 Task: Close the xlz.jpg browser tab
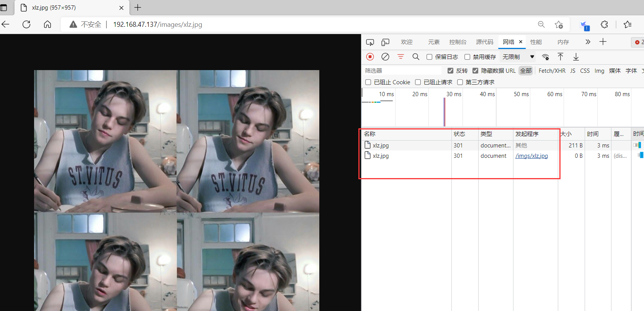click(121, 8)
